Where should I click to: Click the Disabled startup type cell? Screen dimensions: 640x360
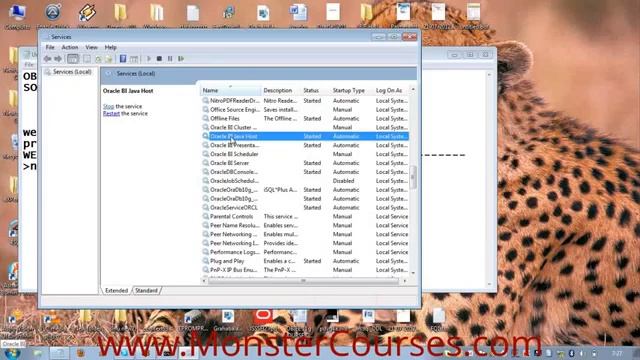(343, 181)
